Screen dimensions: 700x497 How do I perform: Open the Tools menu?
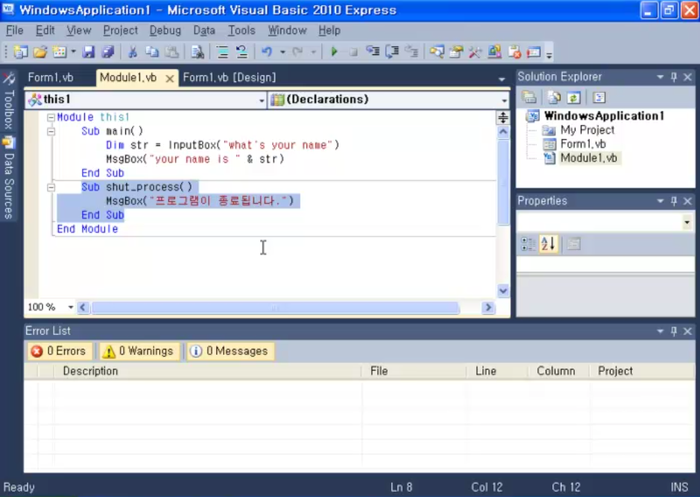(242, 30)
